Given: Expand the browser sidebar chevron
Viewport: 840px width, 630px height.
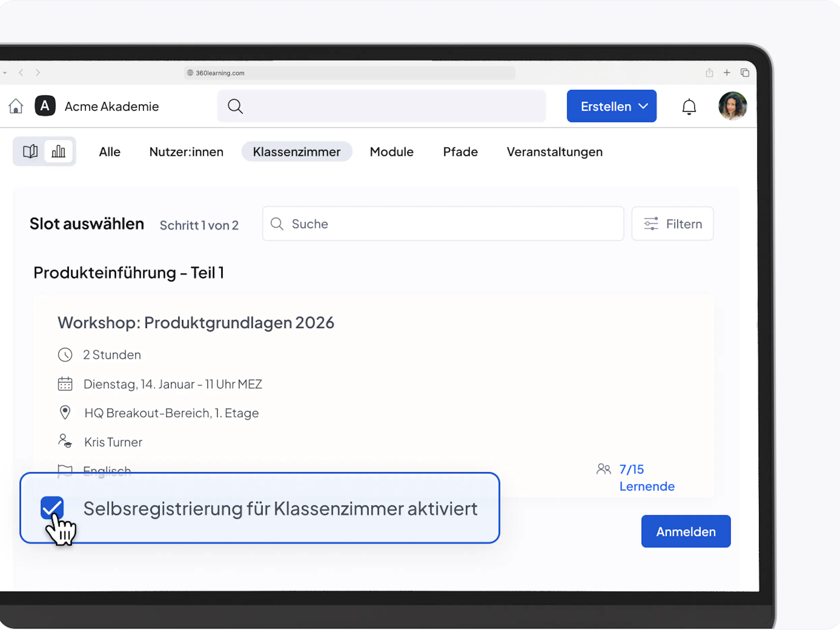Looking at the screenshot, I should tap(5, 73).
